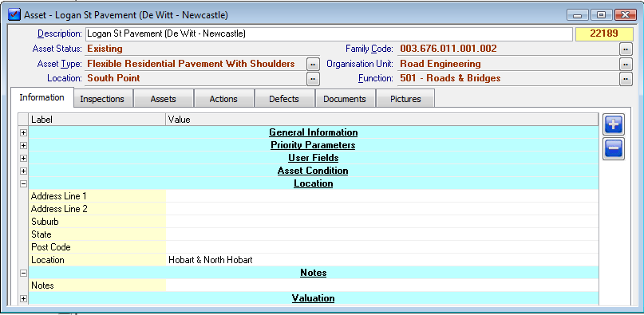
Task: Click the blue plus expand-all button
Action: coord(614,125)
